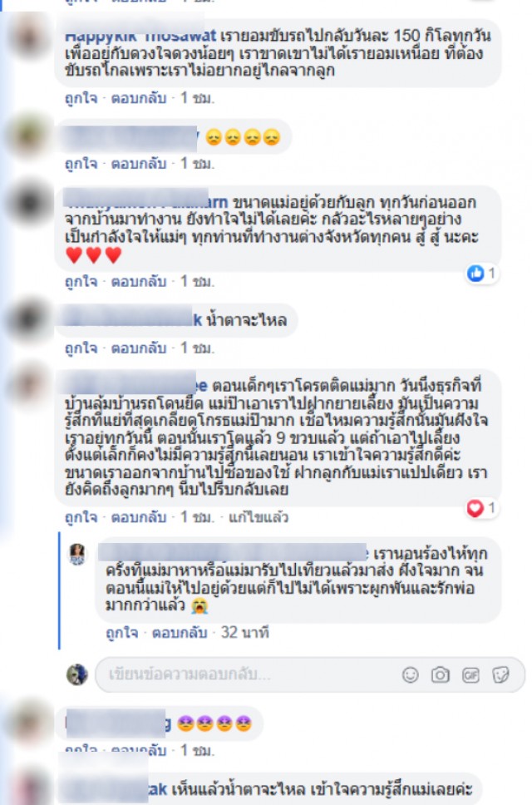Like the comment about driving 150 kilometers
This screenshot has width=532, height=805.
click(81, 97)
